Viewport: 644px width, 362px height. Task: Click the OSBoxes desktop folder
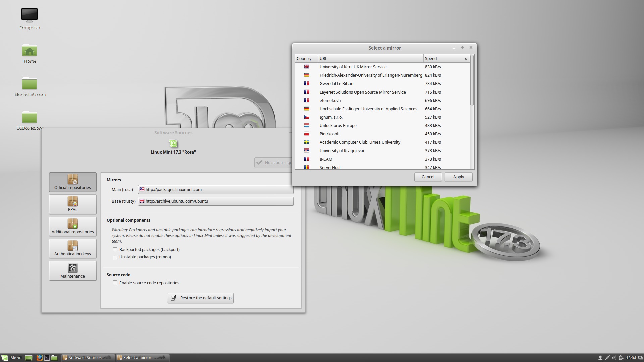tap(30, 120)
